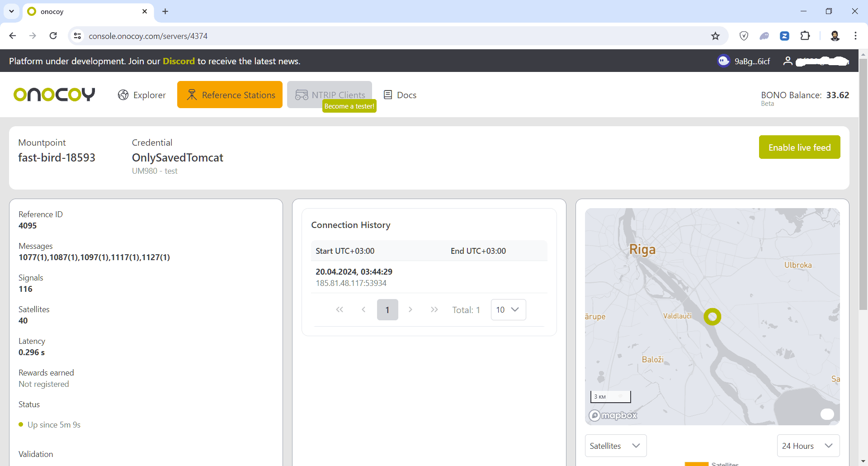
Task: Click the Not registered rewards text
Action: (44, 384)
